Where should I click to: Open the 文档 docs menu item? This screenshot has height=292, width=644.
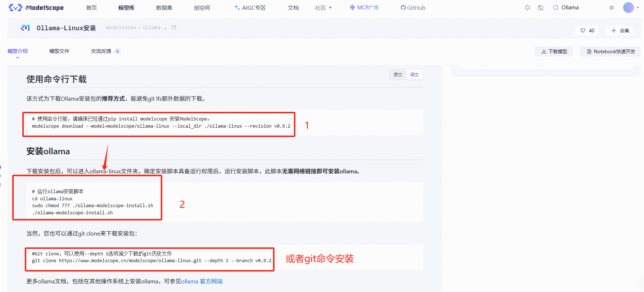[x=293, y=8]
